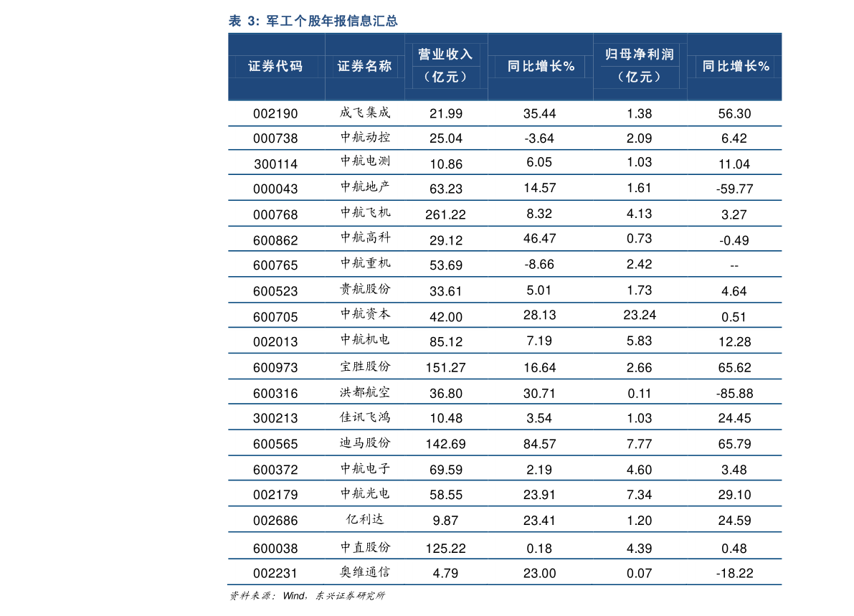This screenshot has width=854, height=616.
Task: Select growth value 46.47 in 中航高科 row
Action: coord(540,239)
